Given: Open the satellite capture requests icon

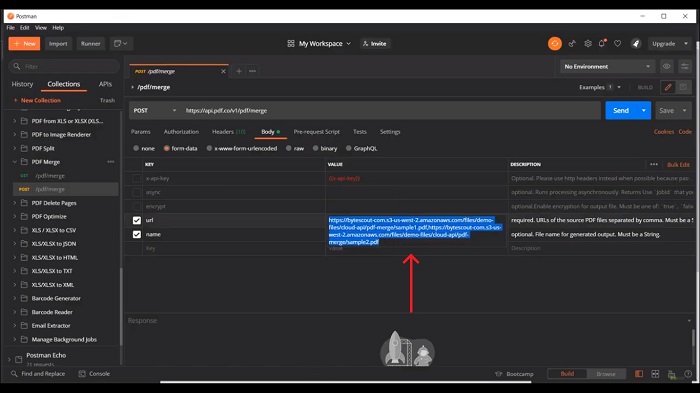Looking at the screenshot, I should tap(572, 44).
